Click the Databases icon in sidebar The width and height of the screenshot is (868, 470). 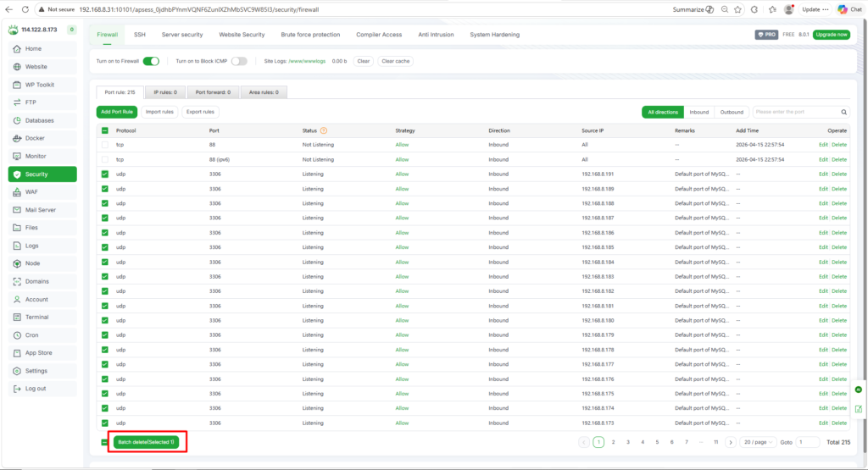tap(18, 120)
